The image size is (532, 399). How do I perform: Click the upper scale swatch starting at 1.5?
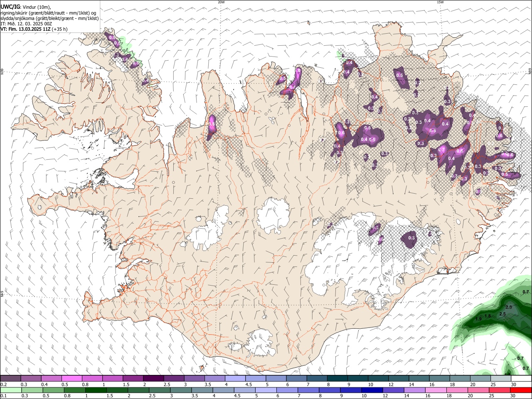pos(133,379)
